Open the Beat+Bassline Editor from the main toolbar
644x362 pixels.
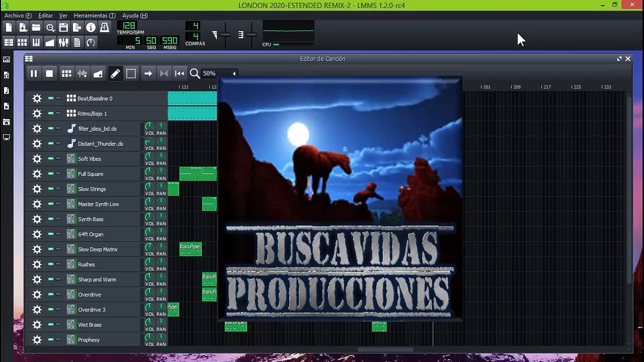[23, 43]
